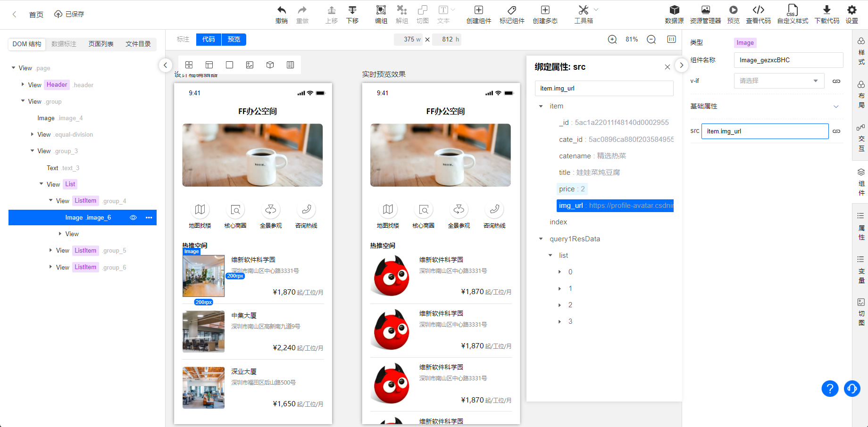Click the 创建组件 (Create Component) icon

[x=478, y=14]
